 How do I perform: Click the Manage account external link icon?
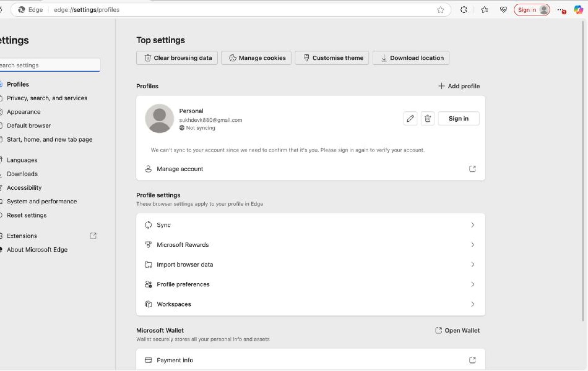[472, 169]
